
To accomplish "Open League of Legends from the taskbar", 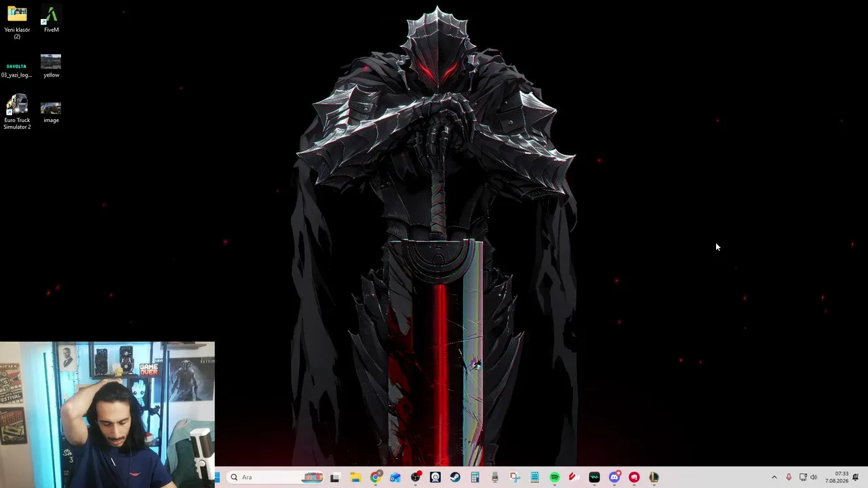I will pyautogui.click(x=654, y=477).
